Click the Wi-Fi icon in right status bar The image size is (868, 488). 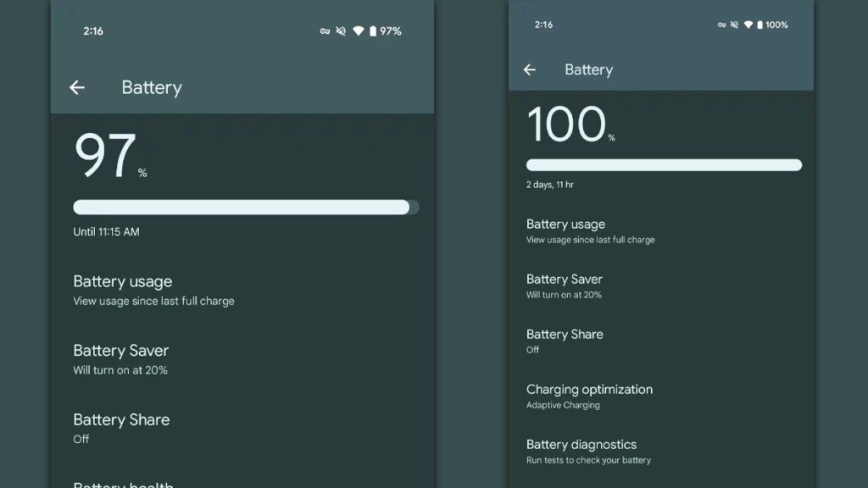click(748, 25)
